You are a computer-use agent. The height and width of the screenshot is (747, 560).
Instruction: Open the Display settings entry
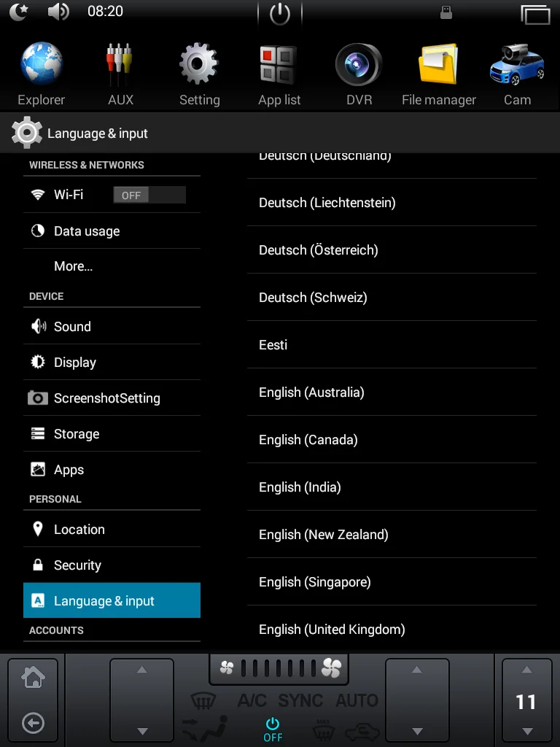(112, 363)
